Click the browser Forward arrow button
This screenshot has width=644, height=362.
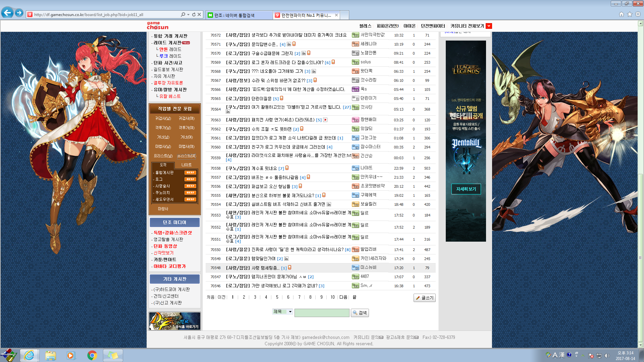[x=19, y=13]
